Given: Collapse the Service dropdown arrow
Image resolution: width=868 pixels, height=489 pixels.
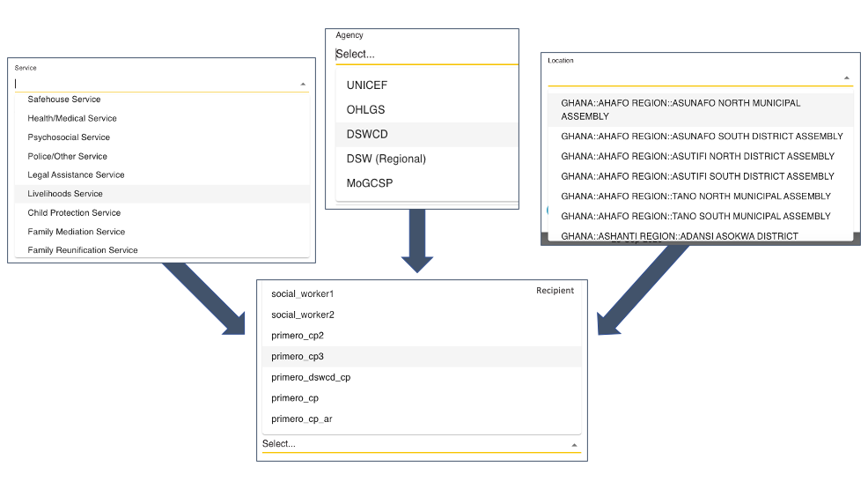Looking at the screenshot, I should (x=303, y=85).
